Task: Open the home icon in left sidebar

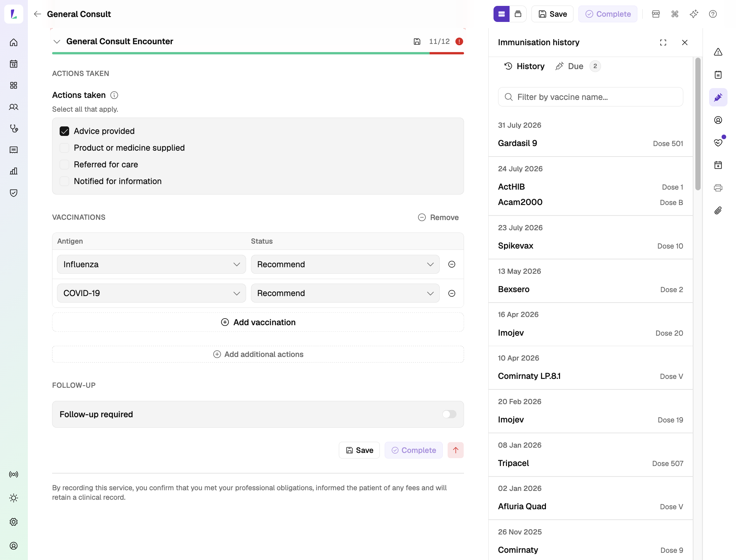Action: click(14, 42)
